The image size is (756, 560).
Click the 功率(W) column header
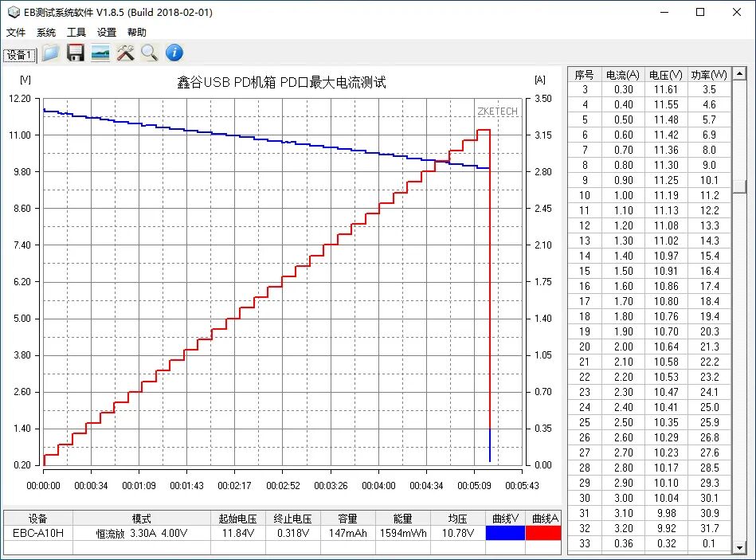point(709,75)
